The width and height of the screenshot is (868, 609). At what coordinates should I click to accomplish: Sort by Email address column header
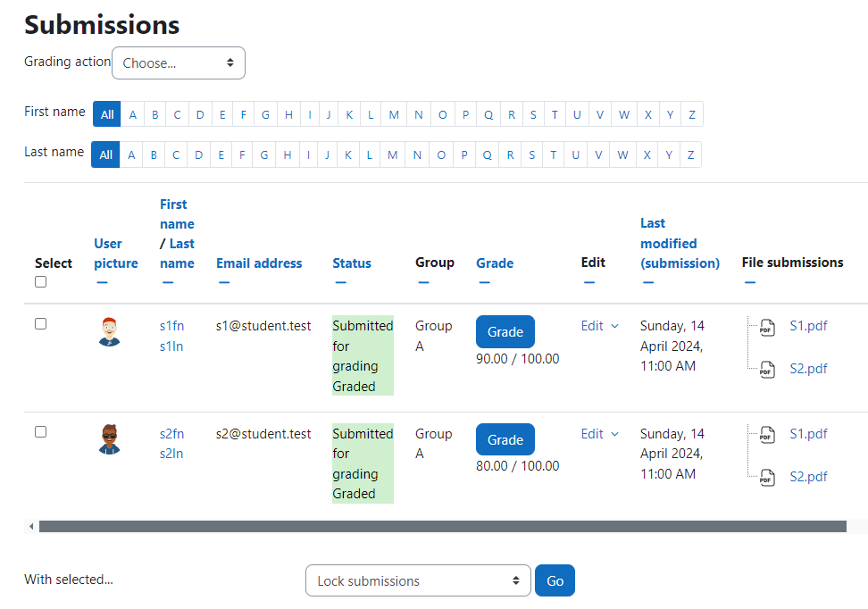pyautogui.click(x=259, y=263)
